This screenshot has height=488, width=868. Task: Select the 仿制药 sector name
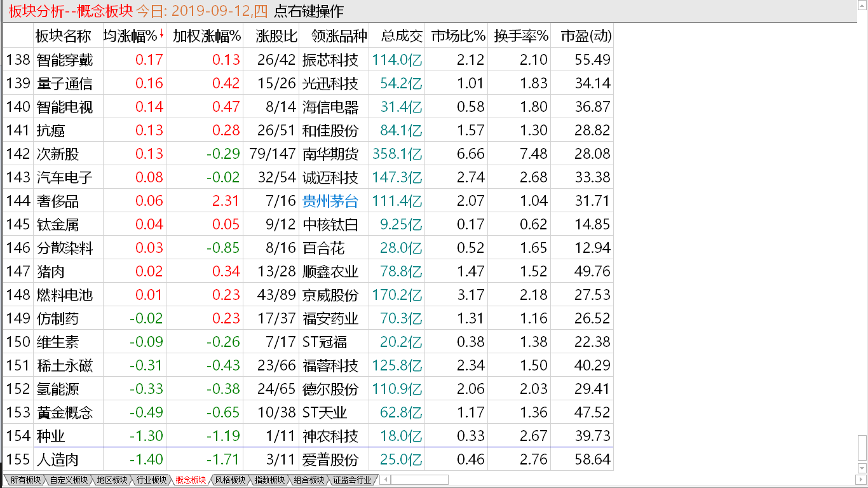click(x=58, y=318)
